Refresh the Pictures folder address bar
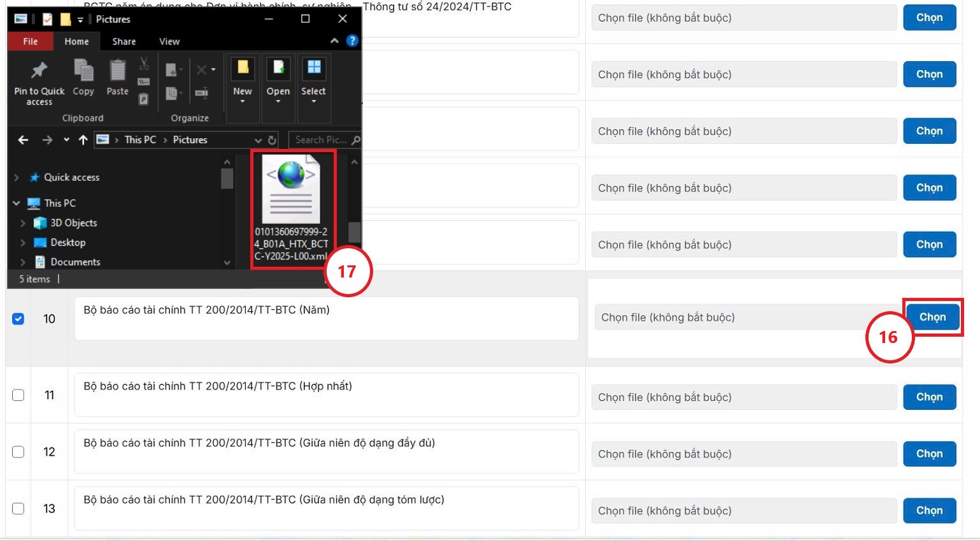Viewport: 980px width, 541px height. click(x=273, y=140)
